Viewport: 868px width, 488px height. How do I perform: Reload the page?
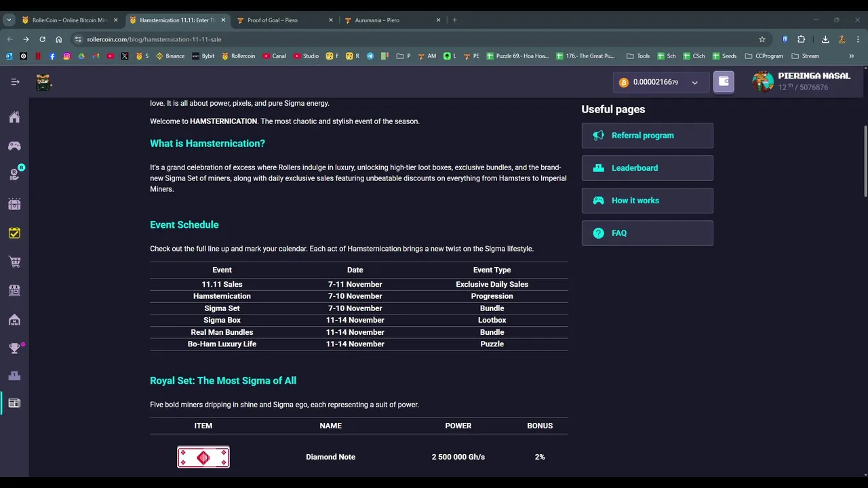coord(42,39)
